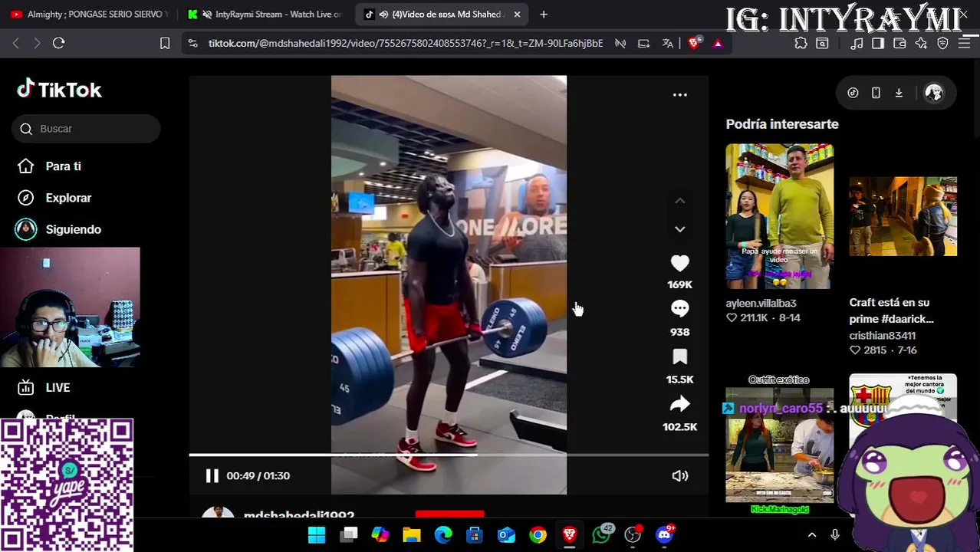
Task: Go to Siguiendo feed
Action: click(73, 229)
